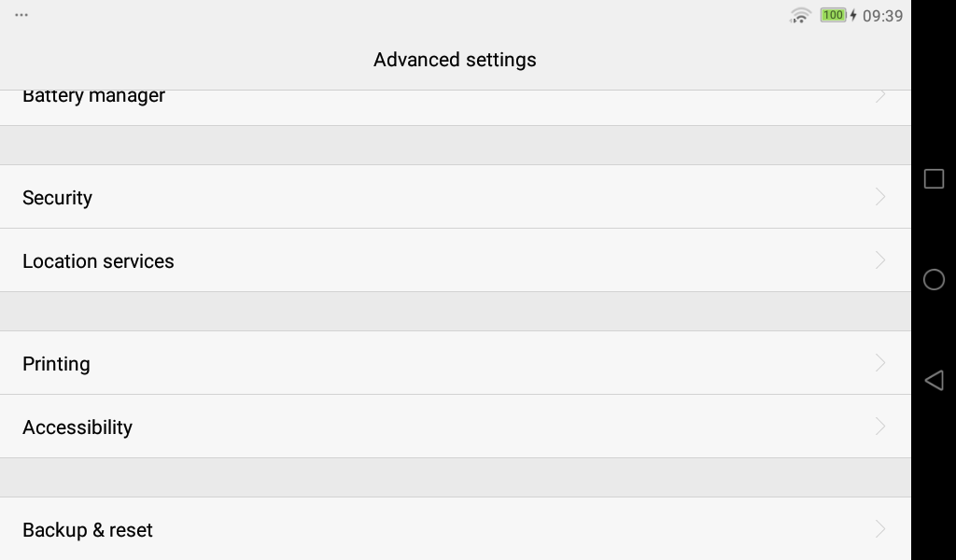This screenshot has width=956, height=560.
Task: Expand the Backup & reset chevron
Action: [x=880, y=529]
